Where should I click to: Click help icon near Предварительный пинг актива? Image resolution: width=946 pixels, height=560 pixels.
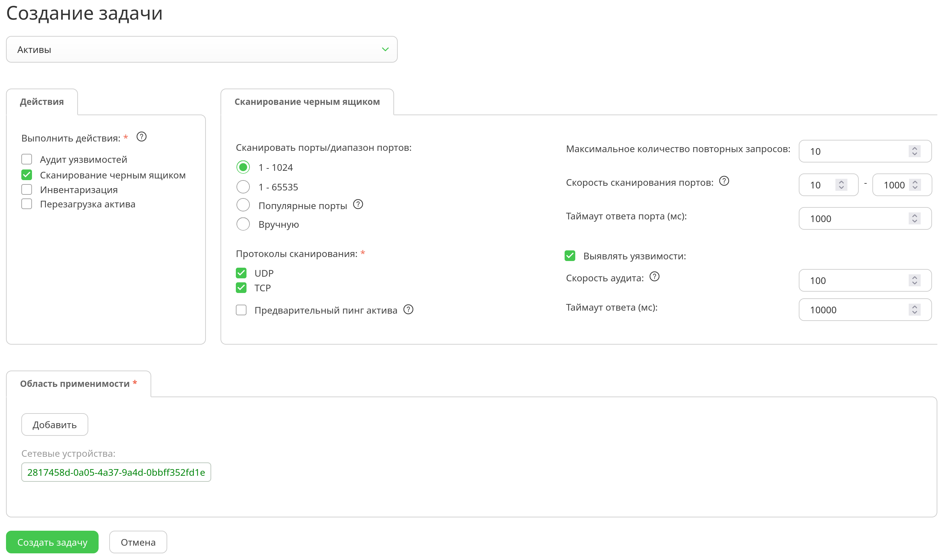[x=408, y=309]
